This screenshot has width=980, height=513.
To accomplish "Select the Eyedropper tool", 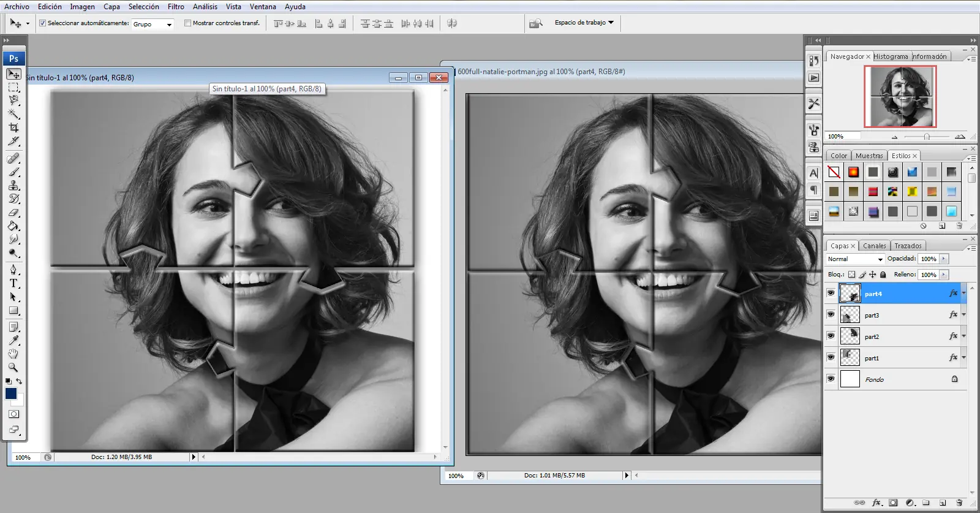I will click(x=13, y=340).
